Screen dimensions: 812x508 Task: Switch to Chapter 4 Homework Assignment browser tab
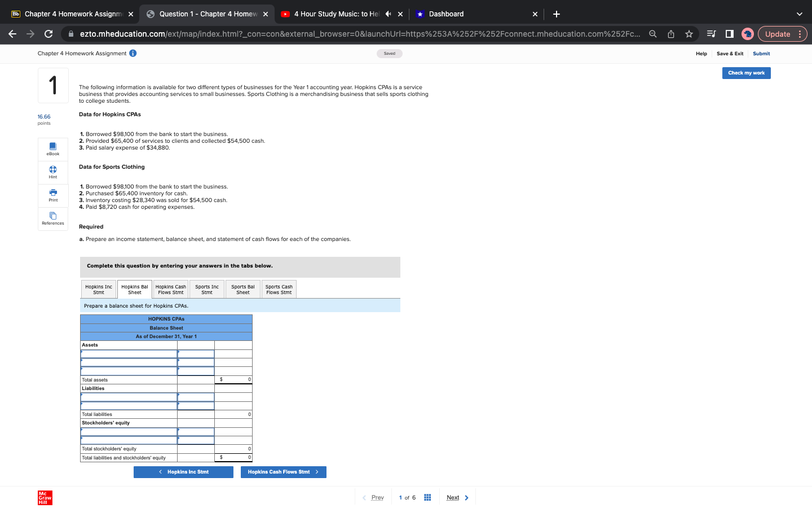pyautogui.click(x=73, y=14)
